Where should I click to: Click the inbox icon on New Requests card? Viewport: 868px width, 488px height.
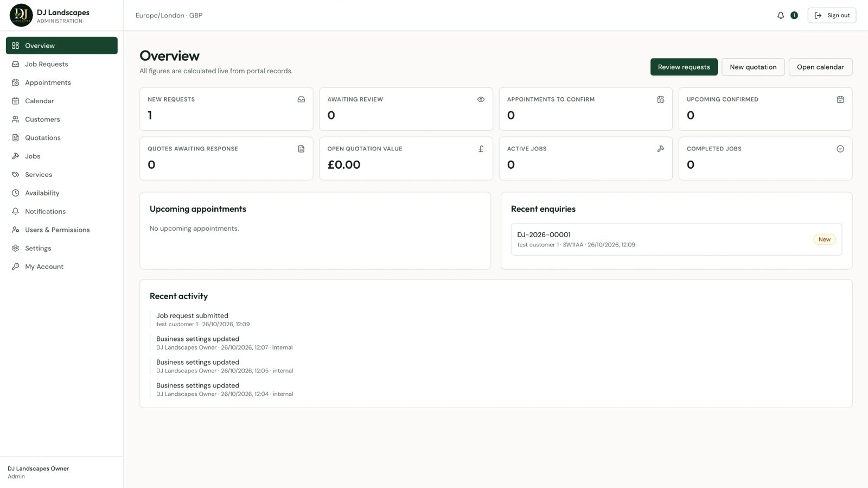[x=301, y=99]
